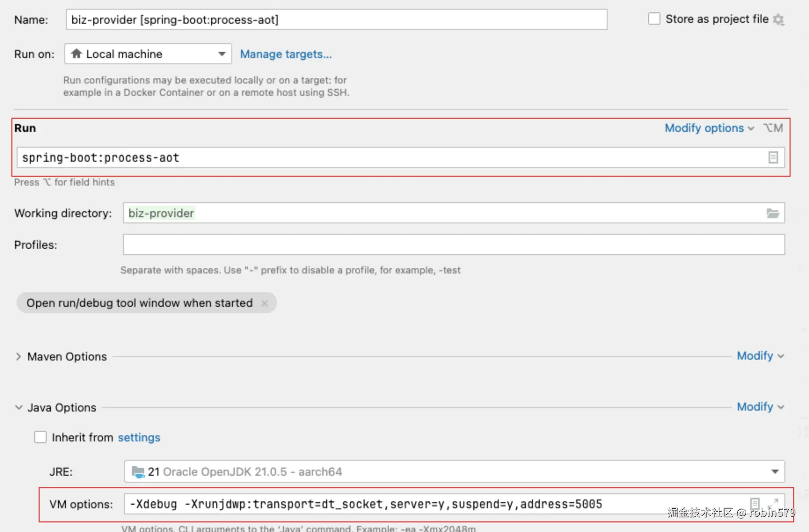
Task: Click the insert macros icon in VM options field
Action: [x=754, y=503]
